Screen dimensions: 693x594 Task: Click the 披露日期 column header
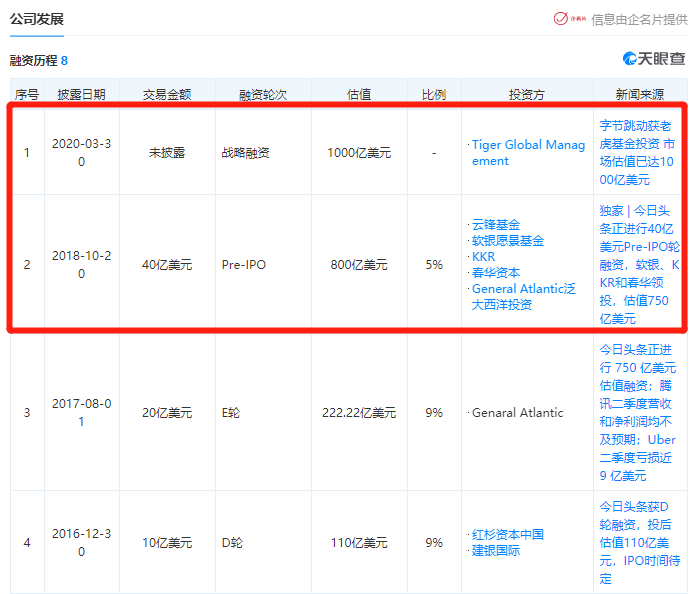(x=81, y=95)
